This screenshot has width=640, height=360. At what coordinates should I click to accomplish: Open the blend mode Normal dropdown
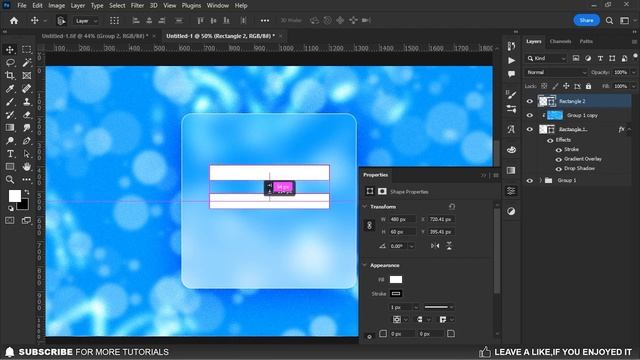click(x=556, y=72)
